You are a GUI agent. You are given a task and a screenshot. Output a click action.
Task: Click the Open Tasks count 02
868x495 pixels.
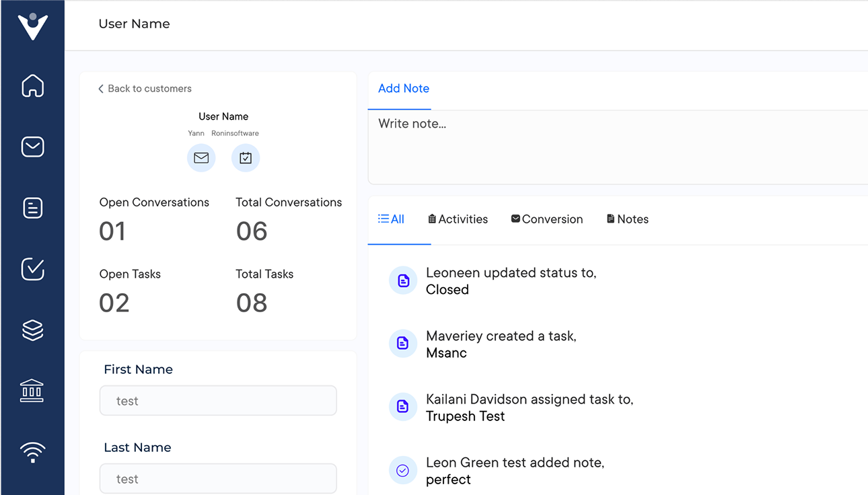pyautogui.click(x=114, y=303)
